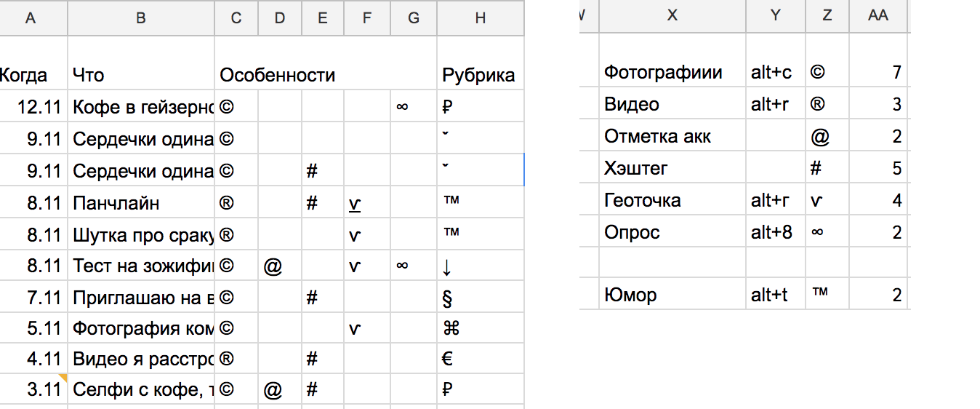The height and width of the screenshot is (409, 980).
Task: Select the ™ symbol in the Панчлайн row
Action: click(451, 202)
